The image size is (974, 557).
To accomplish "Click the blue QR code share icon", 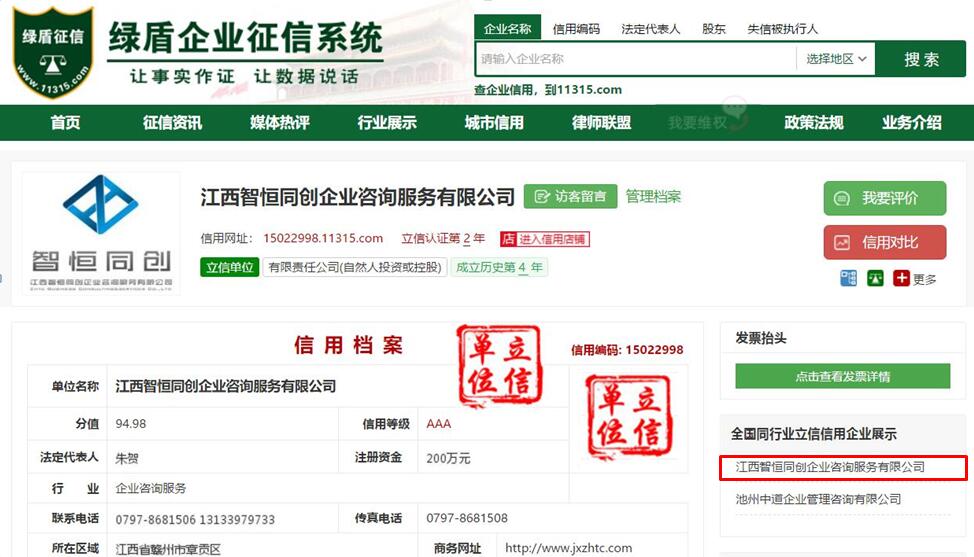I will (x=848, y=278).
